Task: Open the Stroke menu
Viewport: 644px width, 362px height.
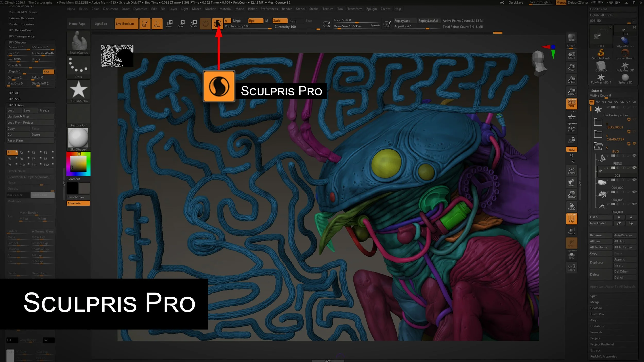Action: pyautogui.click(x=313, y=9)
